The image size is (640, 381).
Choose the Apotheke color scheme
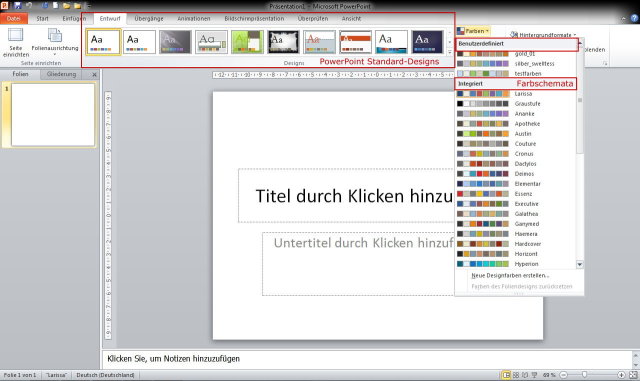click(x=516, y=124)
